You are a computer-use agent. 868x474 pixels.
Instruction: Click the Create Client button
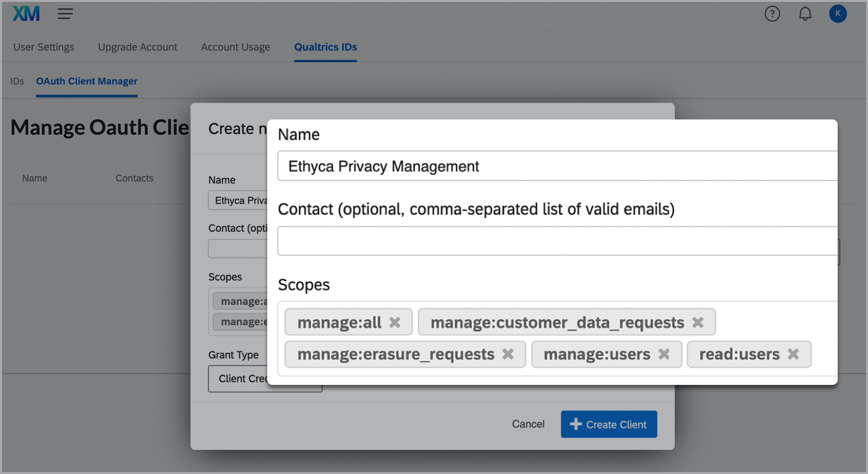pos(609,424)
